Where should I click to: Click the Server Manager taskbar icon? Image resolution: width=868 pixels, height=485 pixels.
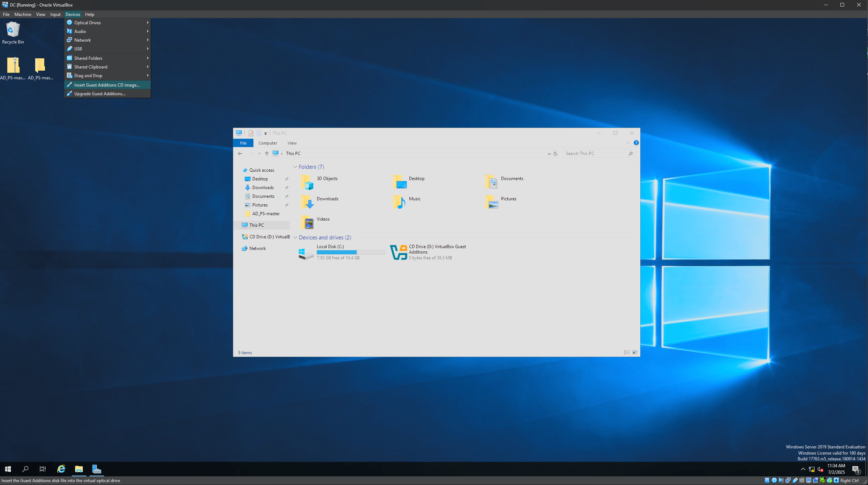point(96,469)
